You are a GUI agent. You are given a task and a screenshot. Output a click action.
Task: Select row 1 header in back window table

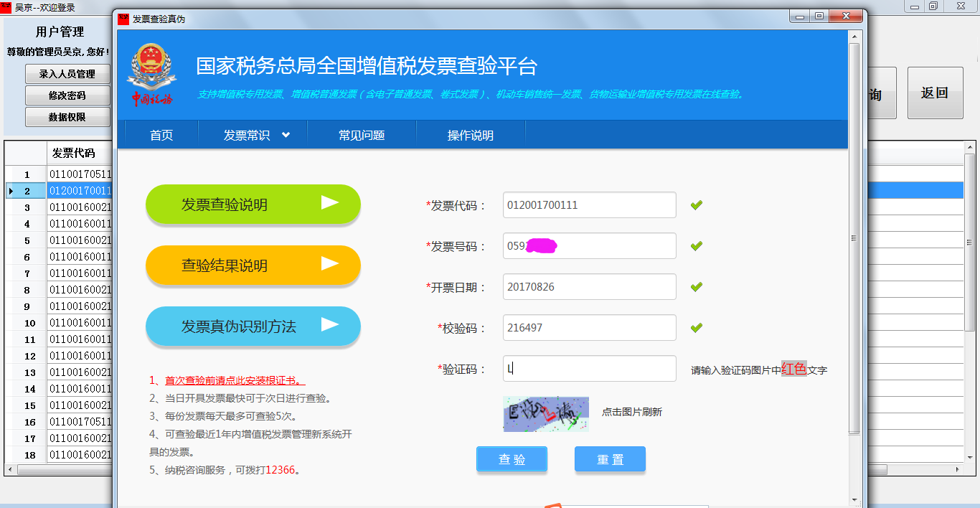pyautogui.click(x=27, y=174)
